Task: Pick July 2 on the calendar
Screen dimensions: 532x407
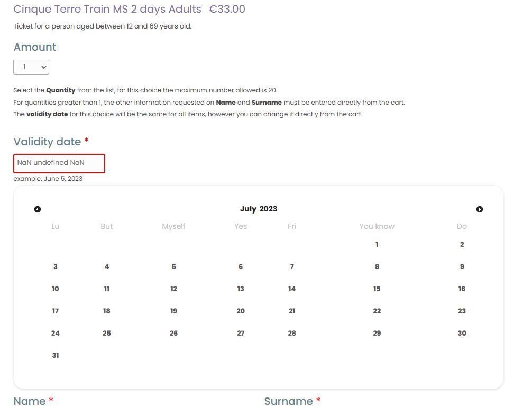Action: point(462,245)
